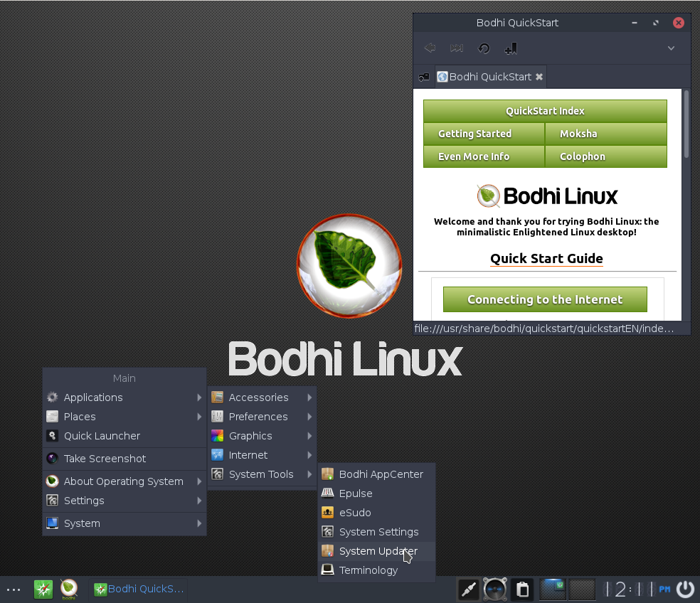Click the taskbar clock

coord(636,589)
